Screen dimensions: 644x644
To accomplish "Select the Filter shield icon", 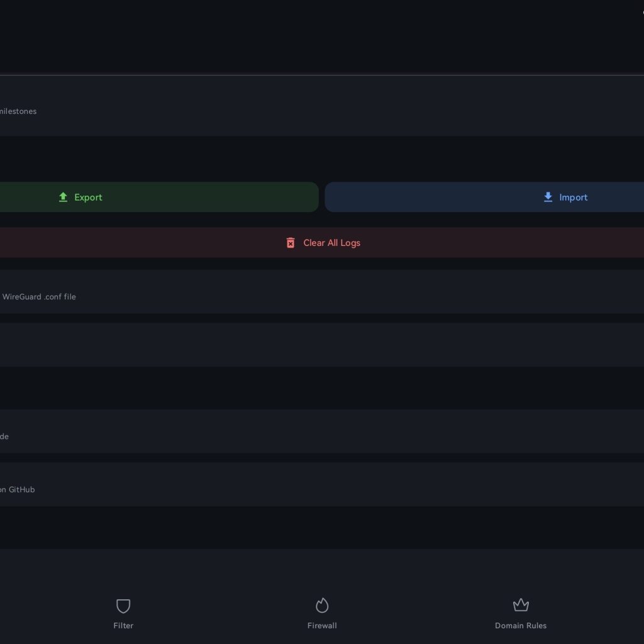I will click(123, 606).
